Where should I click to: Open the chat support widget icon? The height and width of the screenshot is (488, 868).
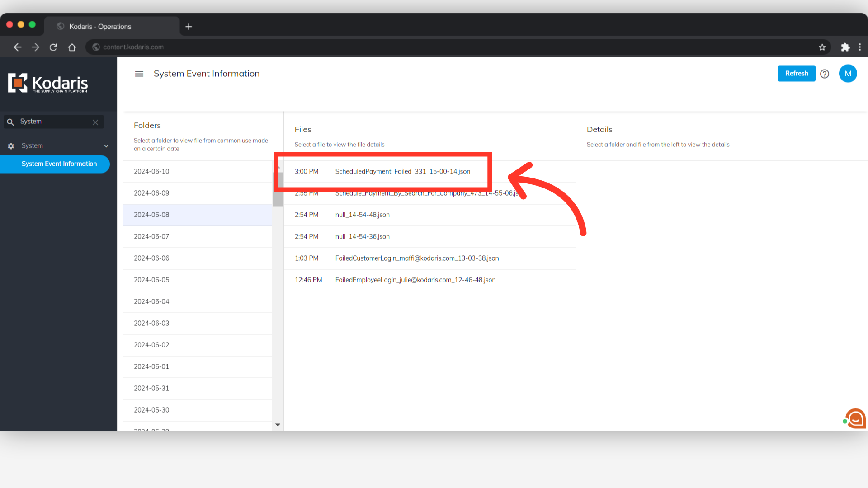click(x=855, y=418)
